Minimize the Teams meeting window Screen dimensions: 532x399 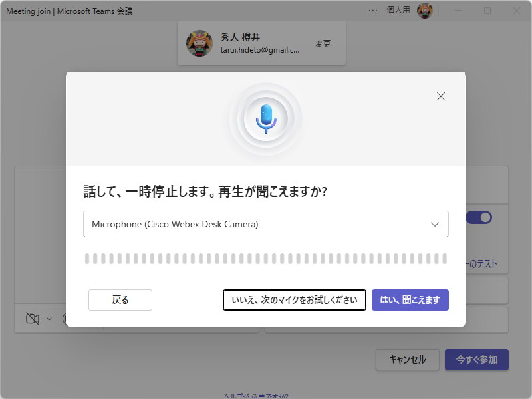(x=458, y=11)
